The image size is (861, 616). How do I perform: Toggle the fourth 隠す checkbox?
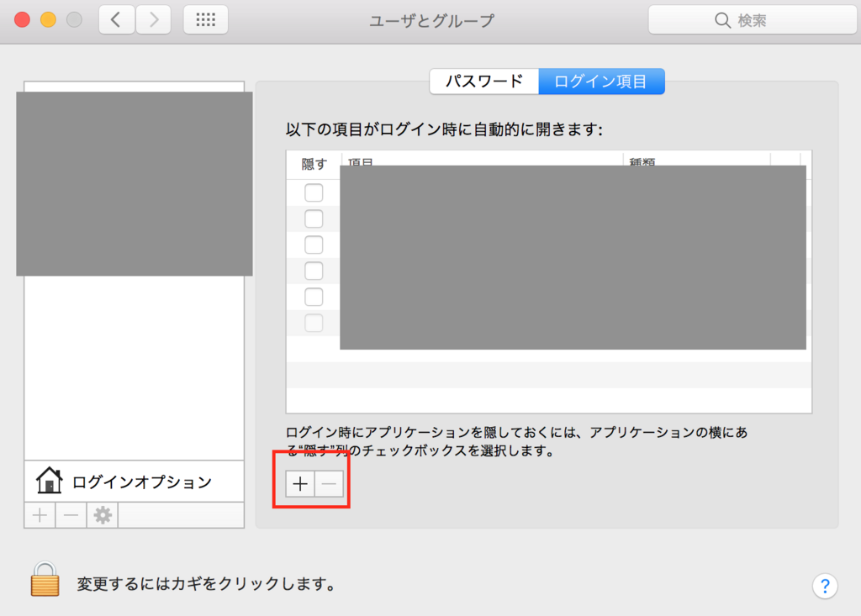(314, 271)
